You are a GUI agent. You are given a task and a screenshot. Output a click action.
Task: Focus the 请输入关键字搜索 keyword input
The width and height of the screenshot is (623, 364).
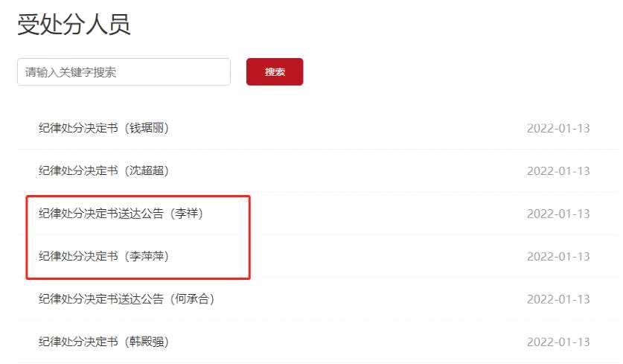pyautogui.click(x=124, y=71)
